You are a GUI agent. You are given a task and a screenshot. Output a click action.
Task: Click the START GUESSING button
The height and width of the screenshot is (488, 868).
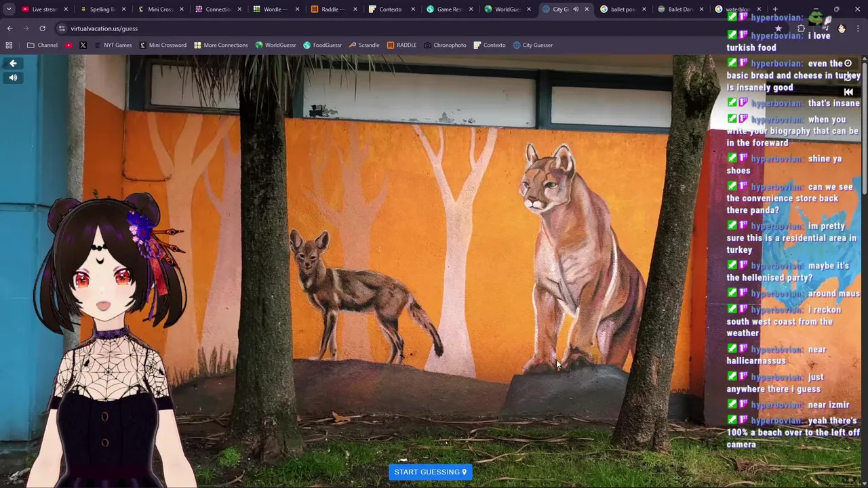431,472
